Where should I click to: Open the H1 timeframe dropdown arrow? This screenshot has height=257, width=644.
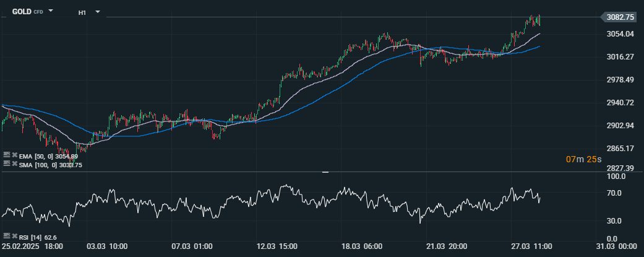pyautogui.click(x=97, y=12)
